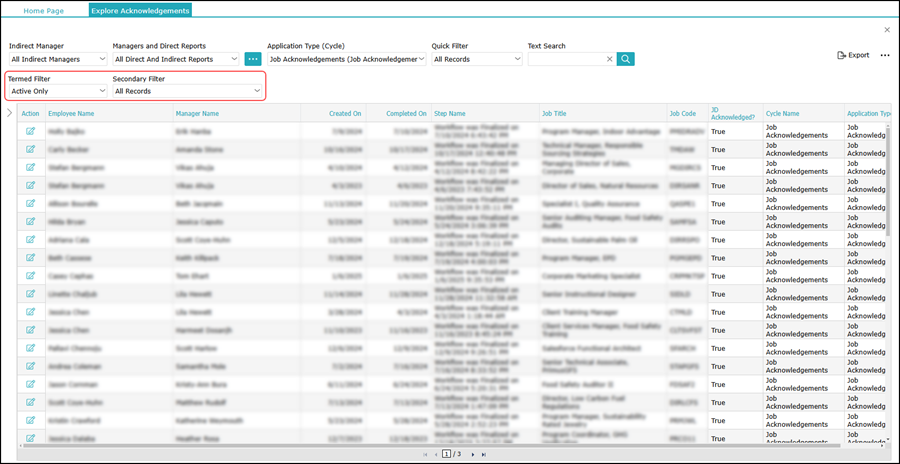This screenshot has width=900, height=464.
Task: Click inside the Text Search input field
Action: click(x=566, y=59)
